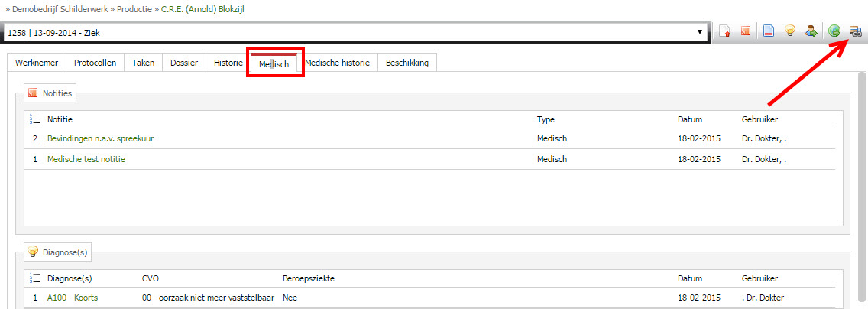This screenshot has height=309, width=868.
Task: Open the Dossier tab
Action: click(x=184, y=63)
